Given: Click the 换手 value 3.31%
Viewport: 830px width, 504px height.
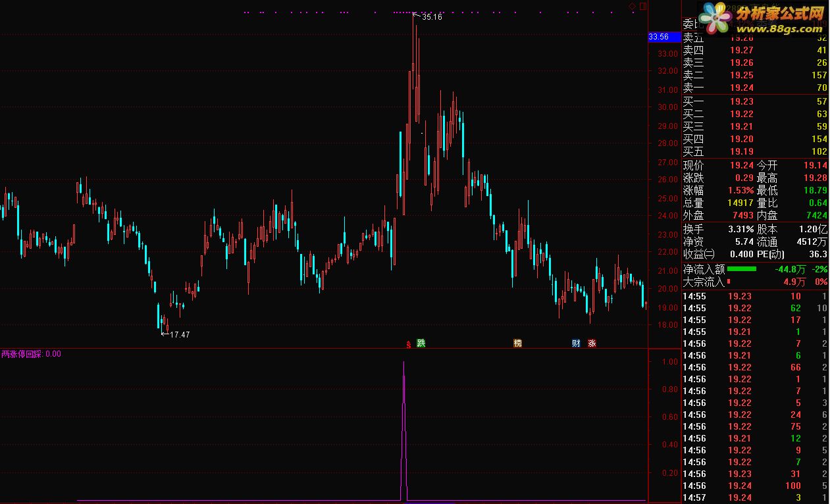Looking at the screenshot, I should [740, 229].
